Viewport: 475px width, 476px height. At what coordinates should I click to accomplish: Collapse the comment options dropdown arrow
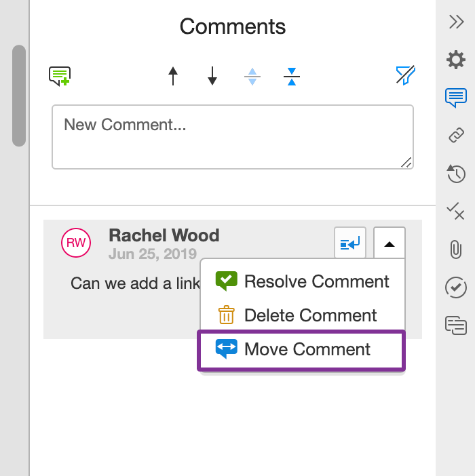pyautogui.click(x=389, y=243)
